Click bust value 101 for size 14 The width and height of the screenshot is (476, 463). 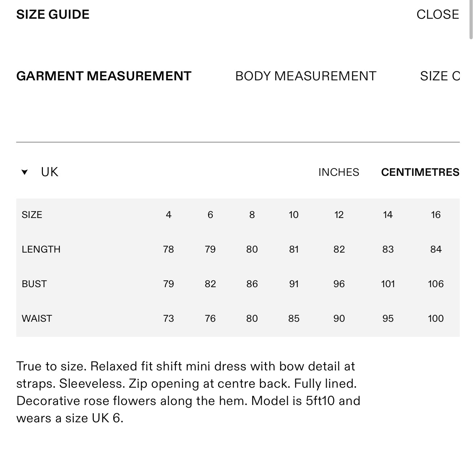click(x=388, y=284)
